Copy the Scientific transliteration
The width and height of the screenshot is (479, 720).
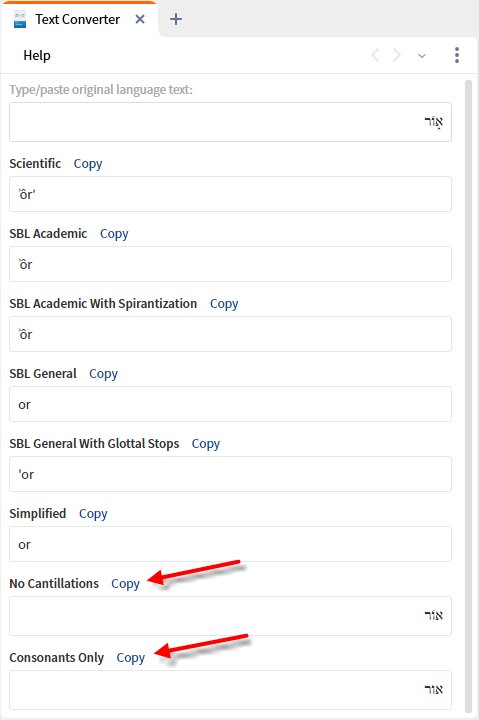88,164
